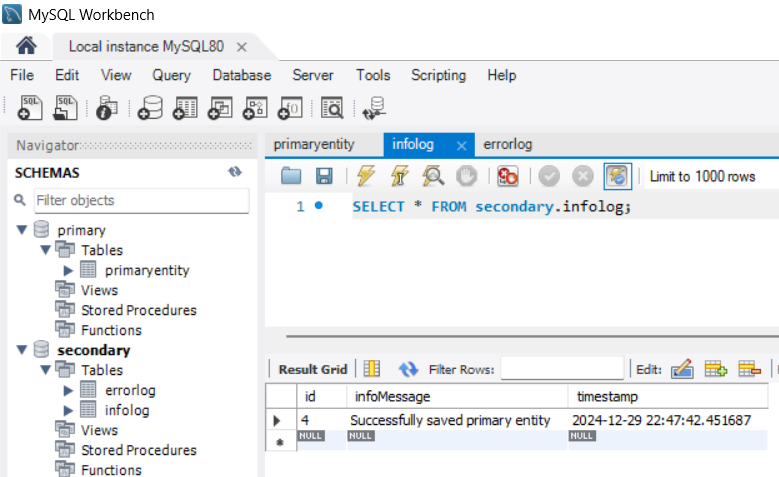The height and width of the screenshot is (477, 779).
Task: Save the script to file
Action: point(324,176)
